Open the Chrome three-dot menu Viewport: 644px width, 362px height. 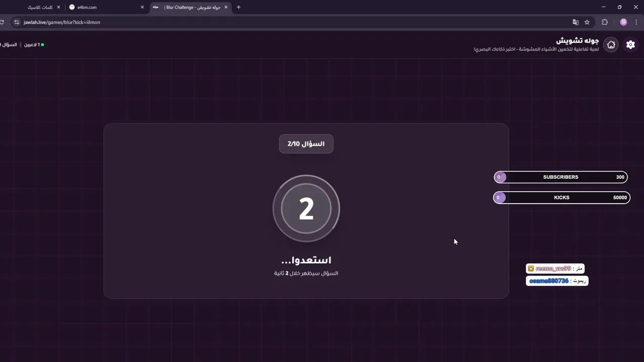tap(636, 22)
